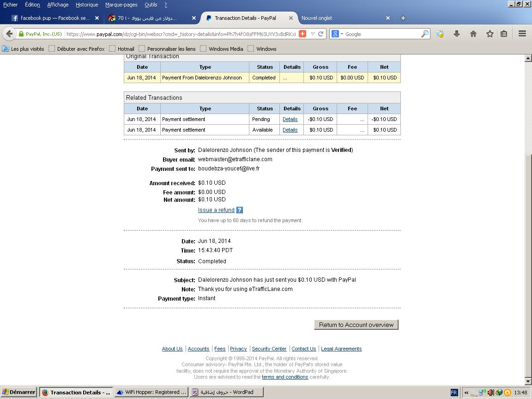
Task: Open the Legal Agreements footer link
Action: [x=341, y=349]
